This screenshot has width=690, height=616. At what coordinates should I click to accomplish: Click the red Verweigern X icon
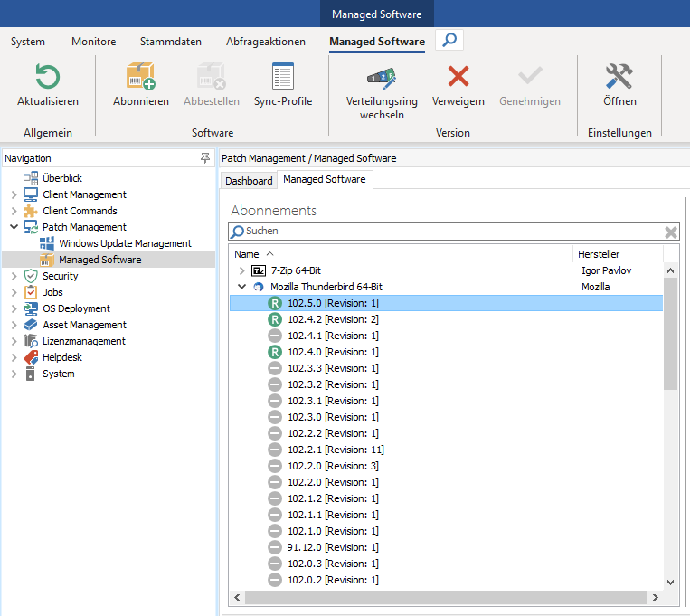458,76
